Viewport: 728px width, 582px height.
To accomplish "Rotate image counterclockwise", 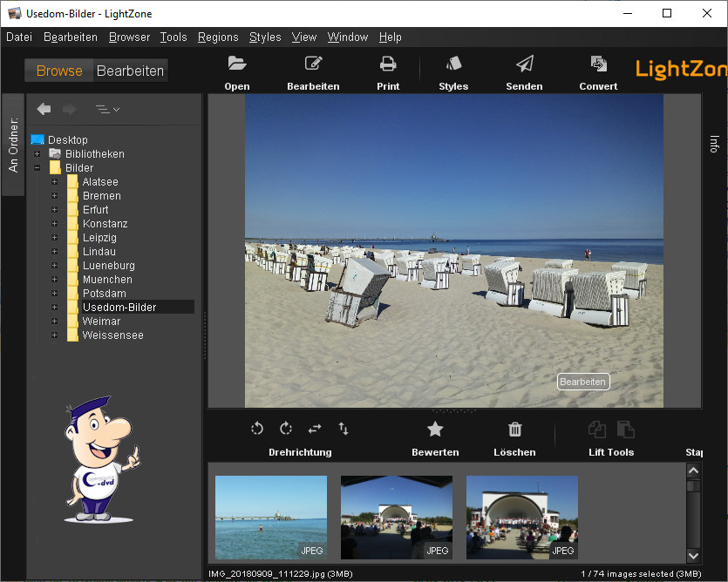I will [257, 429].
